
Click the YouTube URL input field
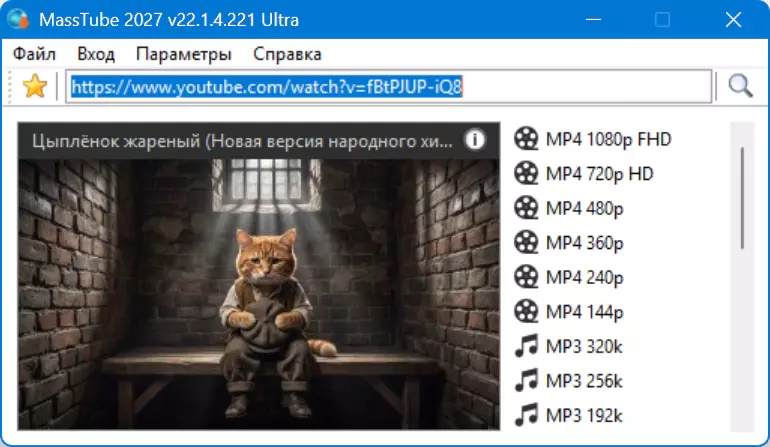point(388,86)
